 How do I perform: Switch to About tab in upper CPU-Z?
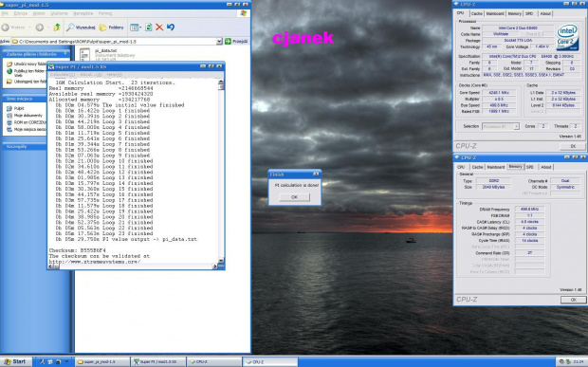point(545,13)
